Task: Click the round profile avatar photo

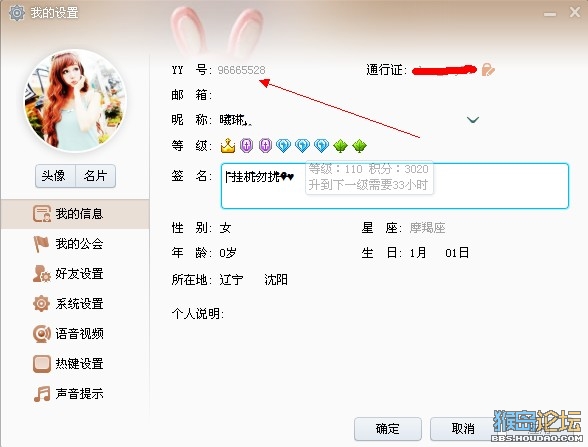Action: point(75,101)
